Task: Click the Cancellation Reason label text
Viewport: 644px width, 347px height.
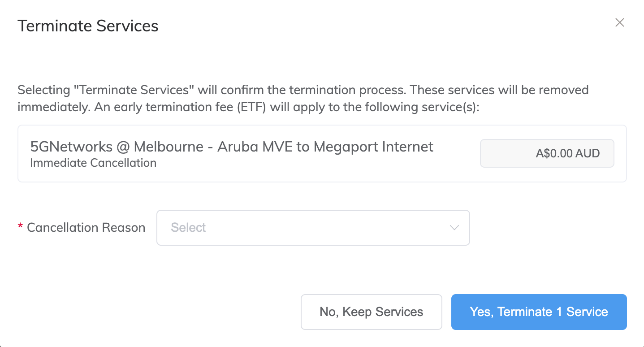Action: point(86,227)
